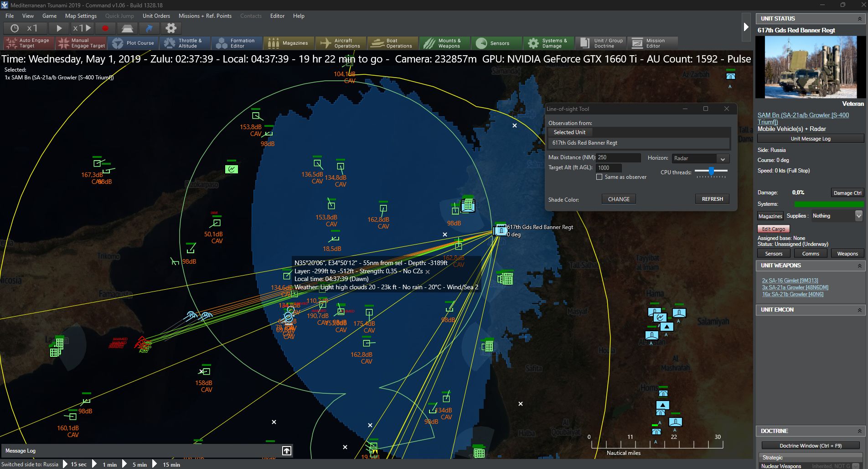868x469 pixels.
Task: Open the 16x SA-21b Growler [40N6] link
Action: [793, 294]
